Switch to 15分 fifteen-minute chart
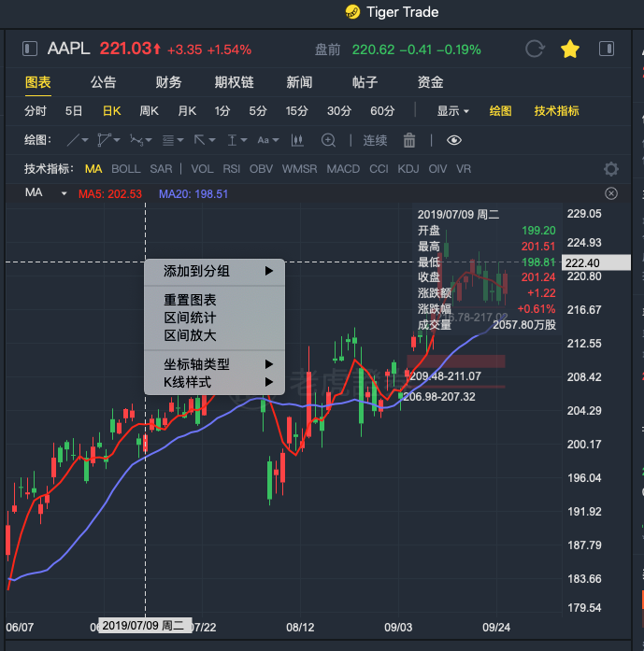Screen dimensions: 644x651 point(296,111)
